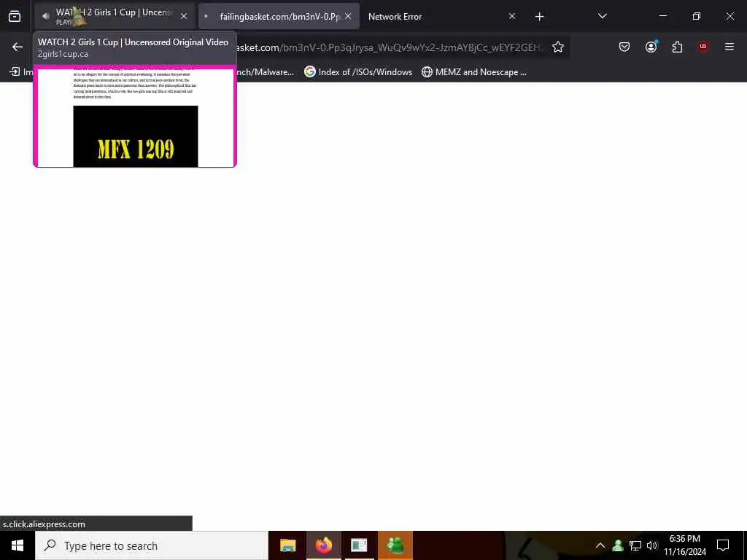The height and width of the screenshot is (560, 747).
Task: Open Firefox View button
Action: [15, 17]
